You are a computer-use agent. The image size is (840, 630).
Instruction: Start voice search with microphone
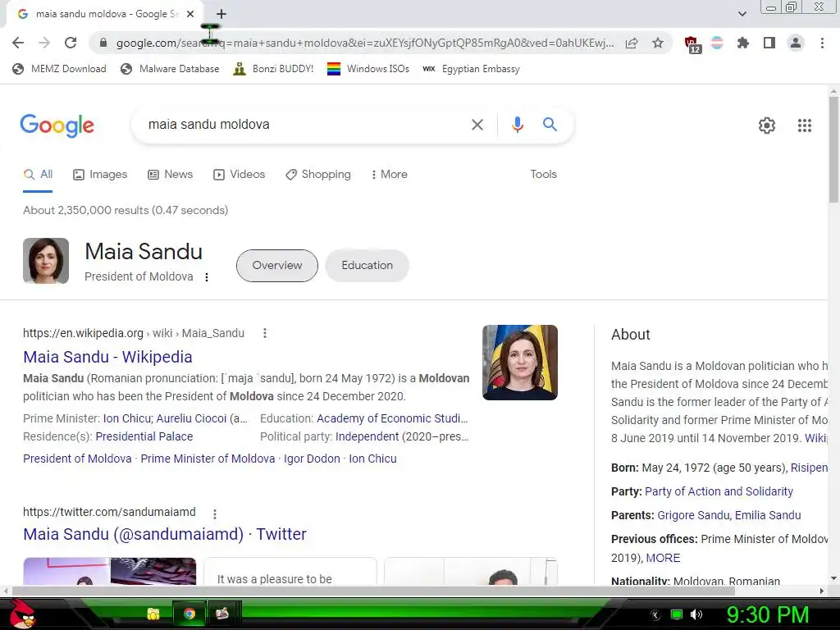[517, 125]
